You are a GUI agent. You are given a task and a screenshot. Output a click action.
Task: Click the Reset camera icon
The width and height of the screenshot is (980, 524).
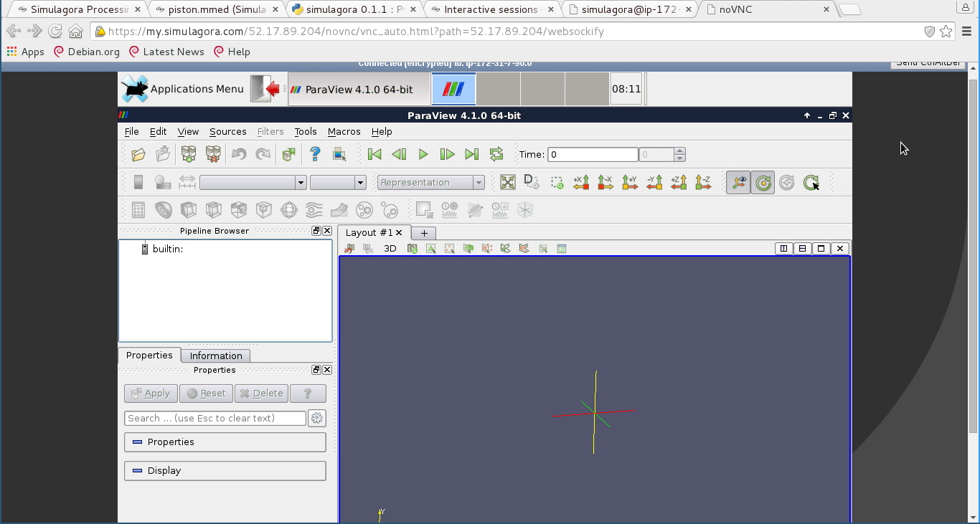508,183
